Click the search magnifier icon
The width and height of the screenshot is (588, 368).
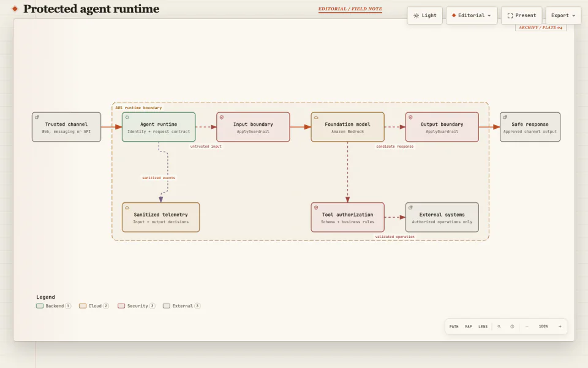(x=499, y=327)
